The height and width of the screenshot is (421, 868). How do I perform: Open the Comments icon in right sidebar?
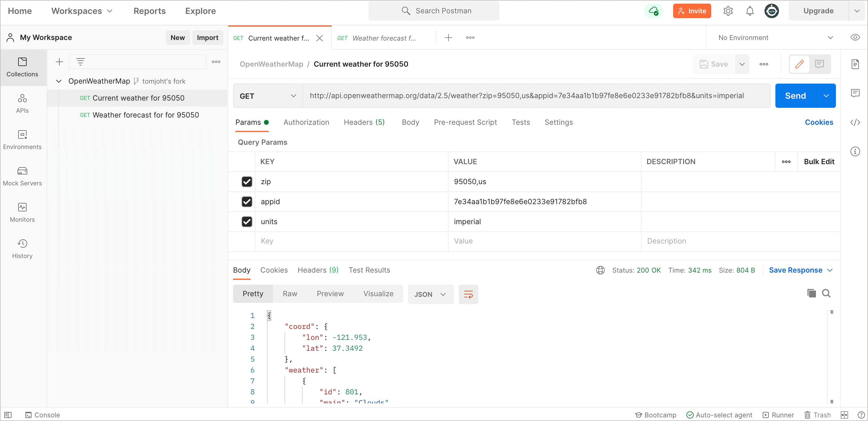[x=855, y=93]
